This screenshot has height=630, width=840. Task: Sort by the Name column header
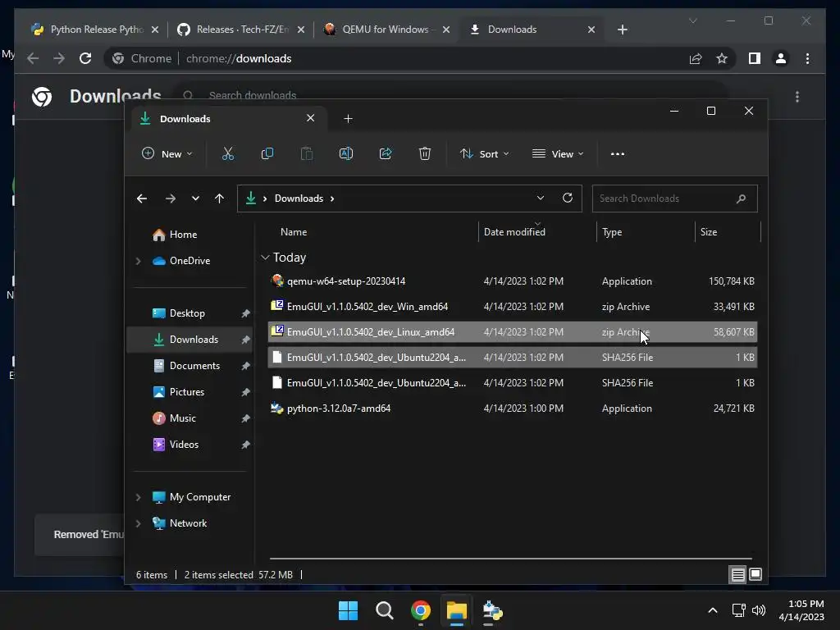coord(294,232)
